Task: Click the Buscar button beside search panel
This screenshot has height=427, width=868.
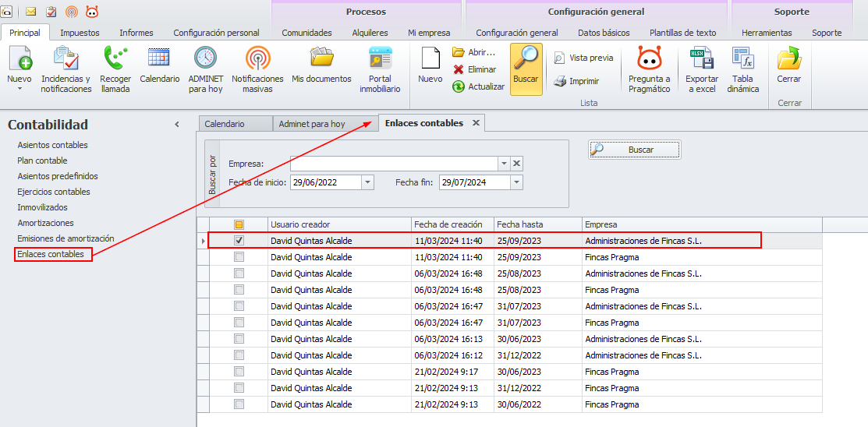Action: [x=635, y=150]
